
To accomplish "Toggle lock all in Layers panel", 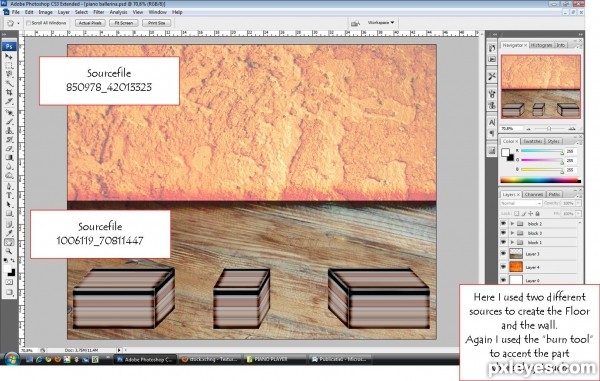I will click(537, 213).
